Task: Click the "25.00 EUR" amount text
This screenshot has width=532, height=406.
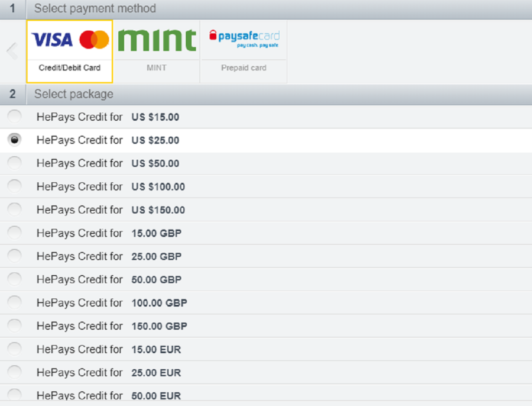Action: click(156, 372)
